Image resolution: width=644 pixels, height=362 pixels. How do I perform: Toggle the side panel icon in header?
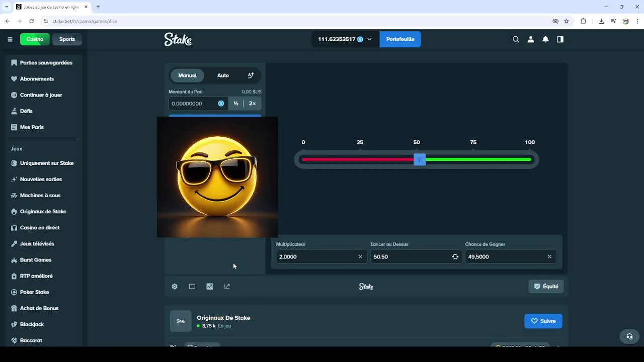[x=560, y=39]
